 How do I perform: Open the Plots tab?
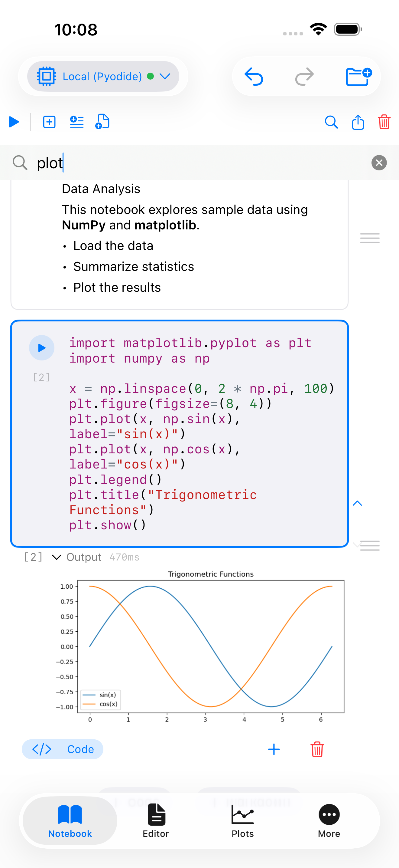click(x=242, y=821)
